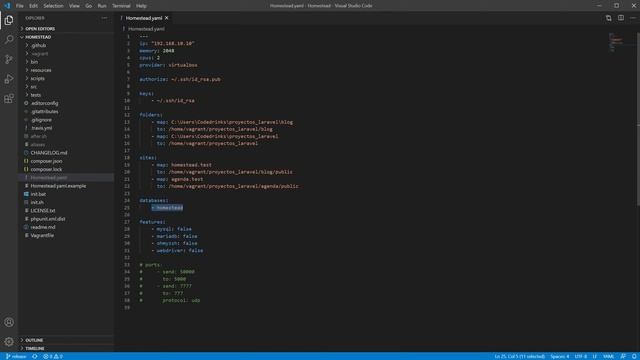Image resolution: width=640 pixels, height=360 pixels.
Task: Change file encoding UTF-8
Action: 580,356
